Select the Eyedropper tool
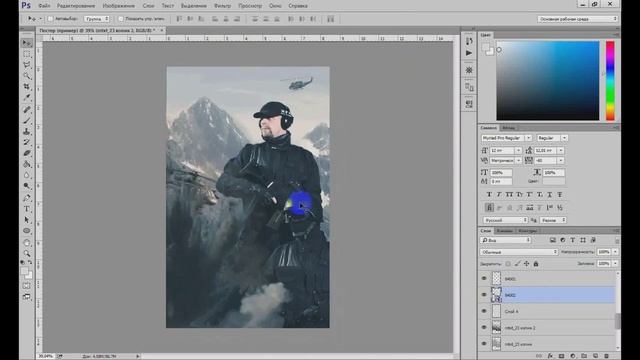Image resolution: width=640 pixels, height=360 pixels. [27, 98]
